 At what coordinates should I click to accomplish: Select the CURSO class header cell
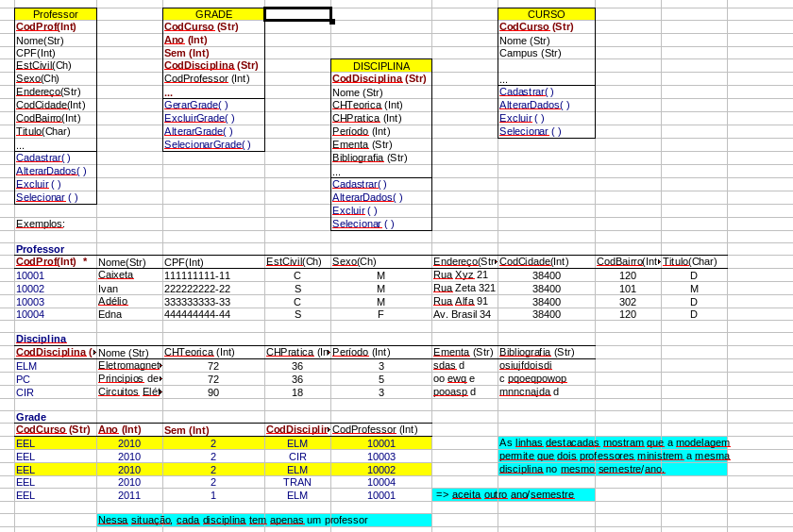point(546,14)
